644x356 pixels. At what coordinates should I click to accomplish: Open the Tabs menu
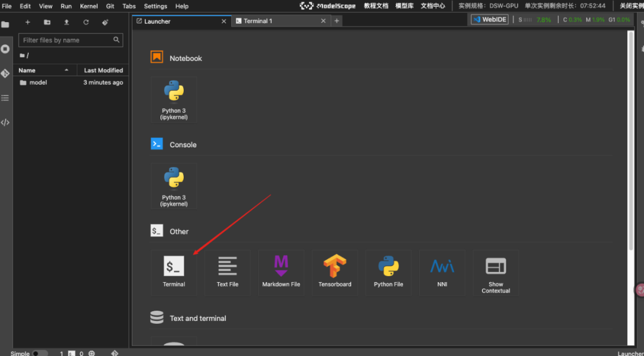click(x=129, y=6)
